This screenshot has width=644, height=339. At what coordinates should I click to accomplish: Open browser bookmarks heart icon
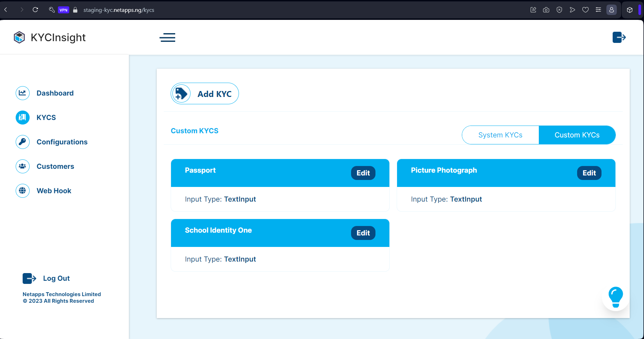pos(585,10)
